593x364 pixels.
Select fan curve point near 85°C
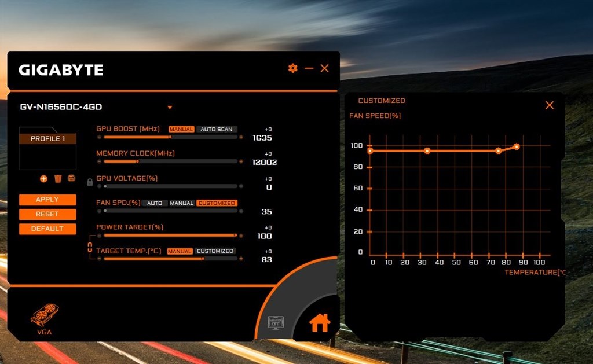point(517,146)
